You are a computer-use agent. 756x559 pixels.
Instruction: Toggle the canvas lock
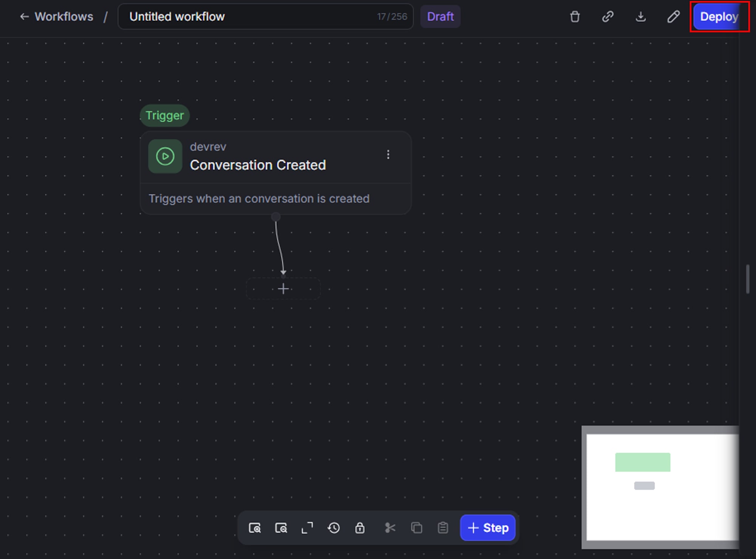(360, 528)
